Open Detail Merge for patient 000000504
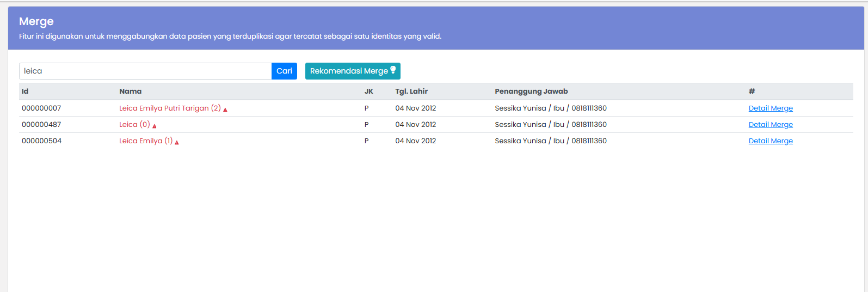868x292 pixels. tap(771, 141)
